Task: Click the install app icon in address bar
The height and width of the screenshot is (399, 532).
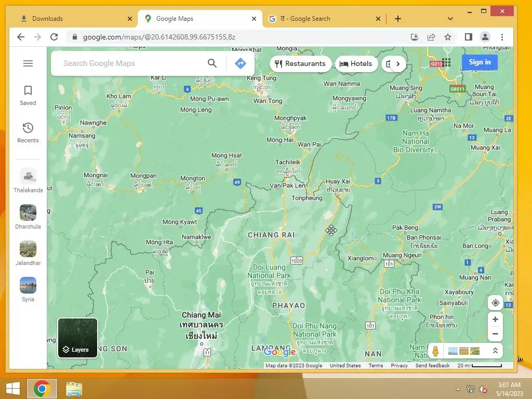Action: (414, 37)
